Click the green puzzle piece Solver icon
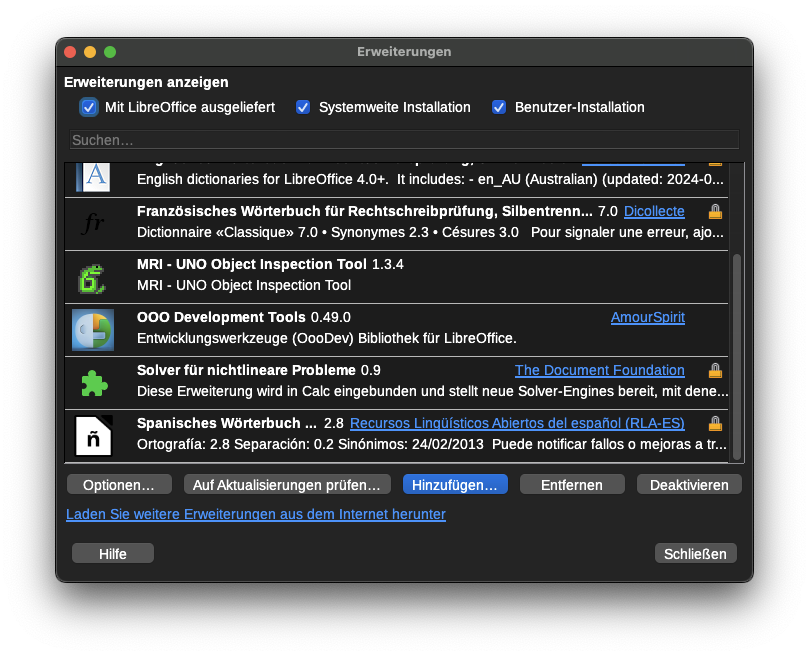This screenshot has width=809, height=656. click(93, 383)
